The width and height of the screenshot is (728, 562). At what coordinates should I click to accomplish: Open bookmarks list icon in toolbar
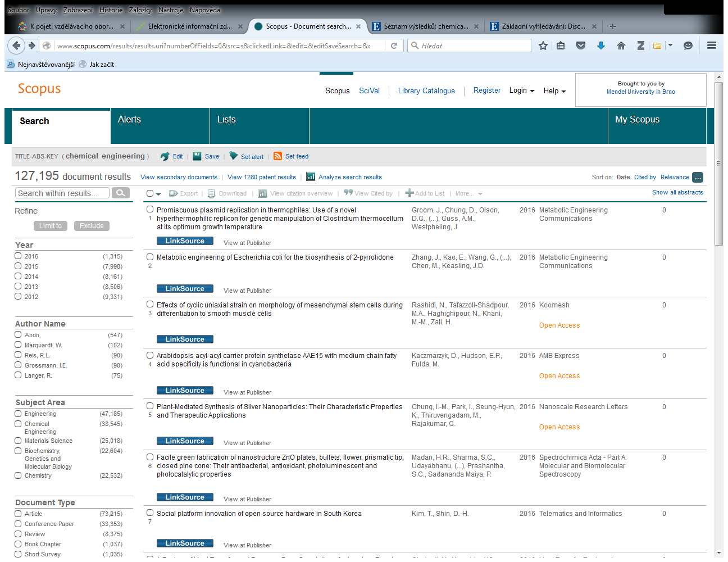pyautogui.click(x=561, y=46)
